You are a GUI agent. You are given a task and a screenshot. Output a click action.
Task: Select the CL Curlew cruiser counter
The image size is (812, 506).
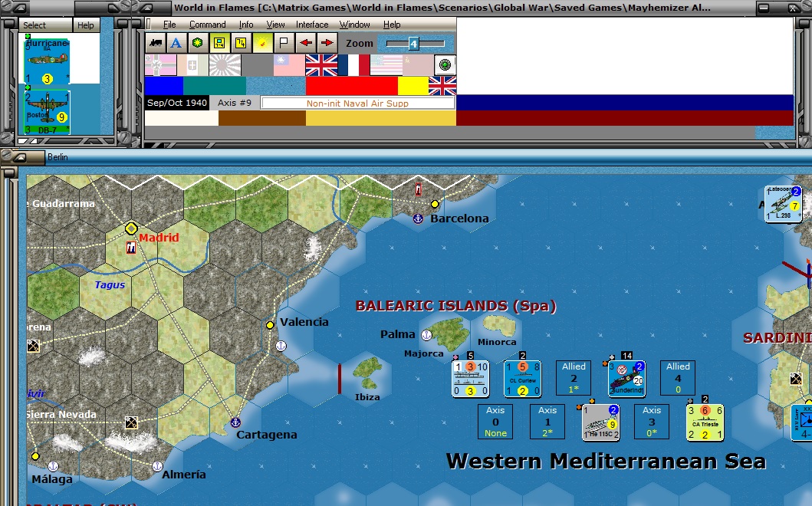[522, 379]
